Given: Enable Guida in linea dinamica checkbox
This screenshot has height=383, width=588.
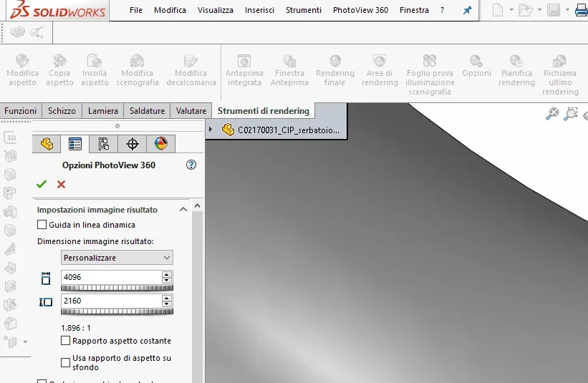Looking at the screenshot, I should 42,225.
